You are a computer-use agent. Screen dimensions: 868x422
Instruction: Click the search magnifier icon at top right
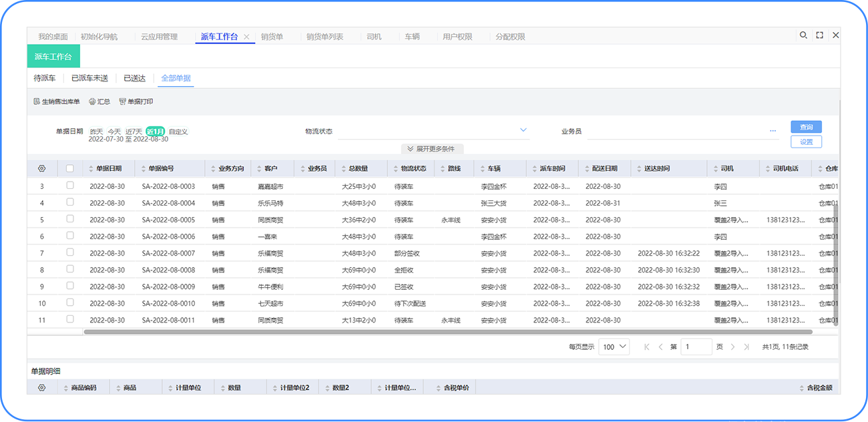(803, 35)
